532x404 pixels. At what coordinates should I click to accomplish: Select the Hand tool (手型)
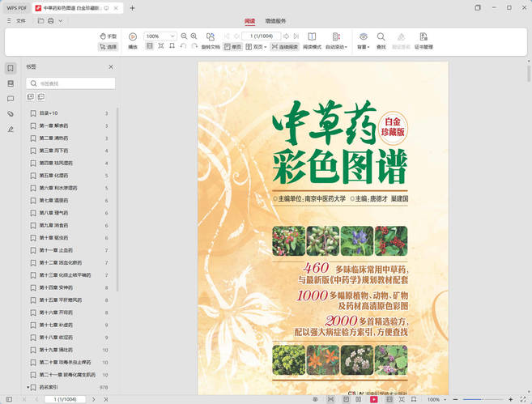pyautogui.click(x=107, y=36)
